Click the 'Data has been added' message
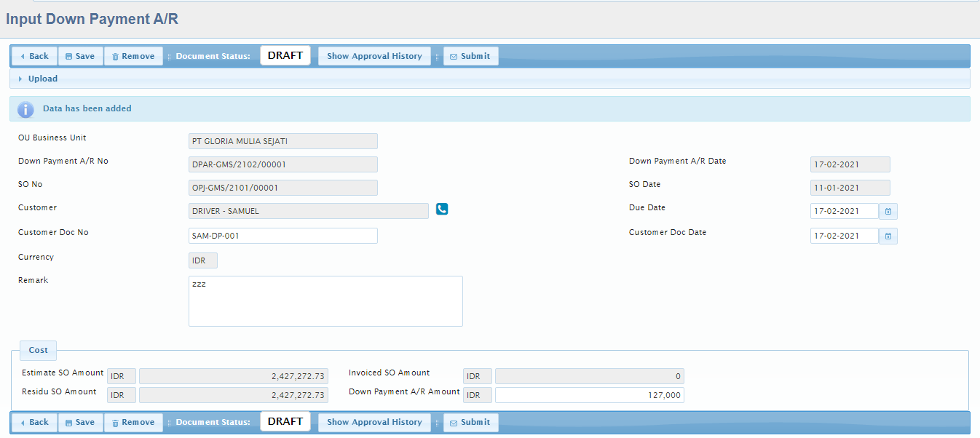This screenshot has width=980, height=438. pyautogui.click(x=87, y=108)
